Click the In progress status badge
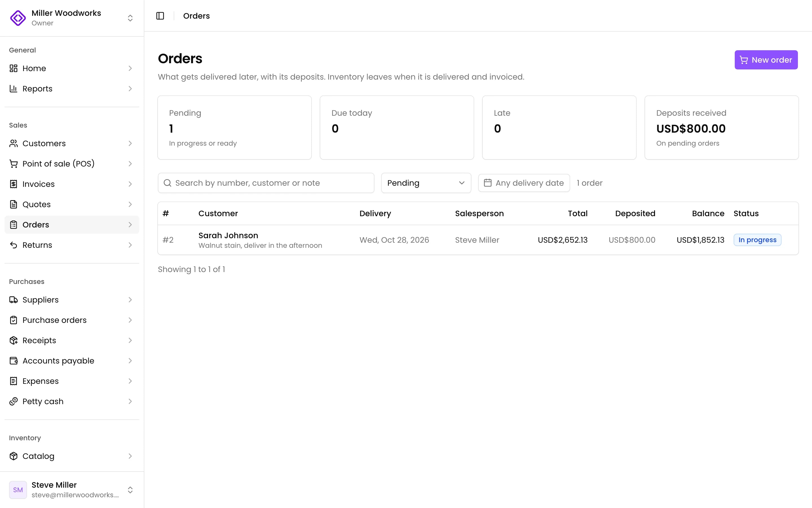Screen dimensions: 812x508 (757, 240)
